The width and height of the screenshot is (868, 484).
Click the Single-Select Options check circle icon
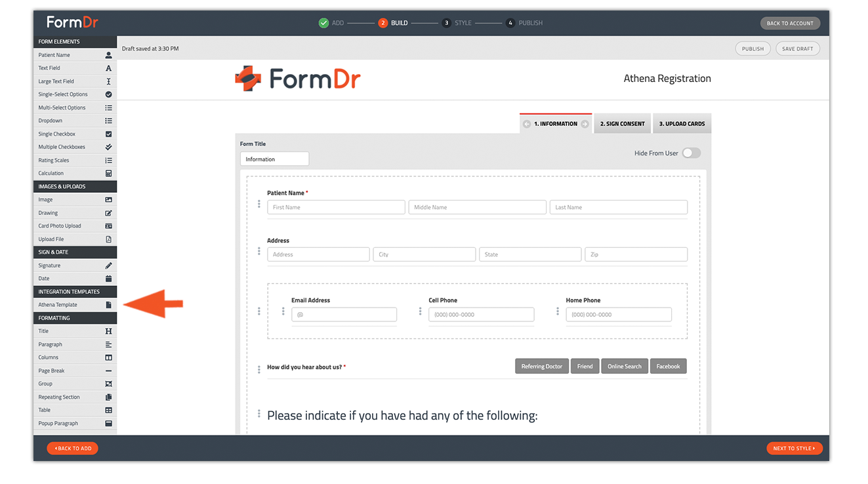click(x=109, y=94)
